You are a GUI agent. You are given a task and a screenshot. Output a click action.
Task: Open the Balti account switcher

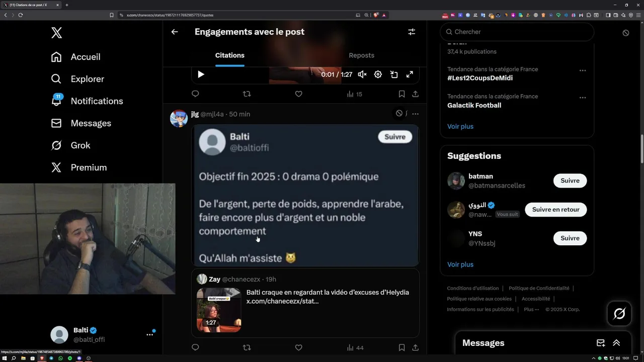(x=103, y=335)
